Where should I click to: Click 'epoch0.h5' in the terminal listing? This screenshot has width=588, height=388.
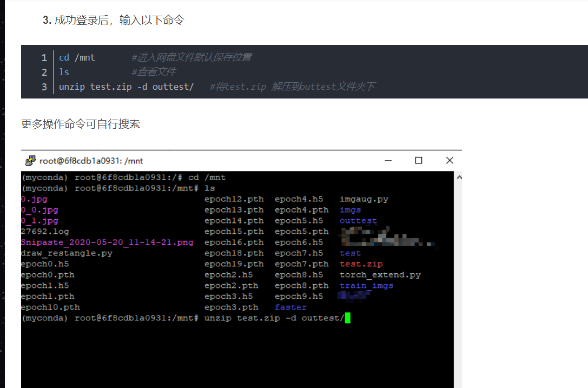pyautogui.click(x=45, y=264)
